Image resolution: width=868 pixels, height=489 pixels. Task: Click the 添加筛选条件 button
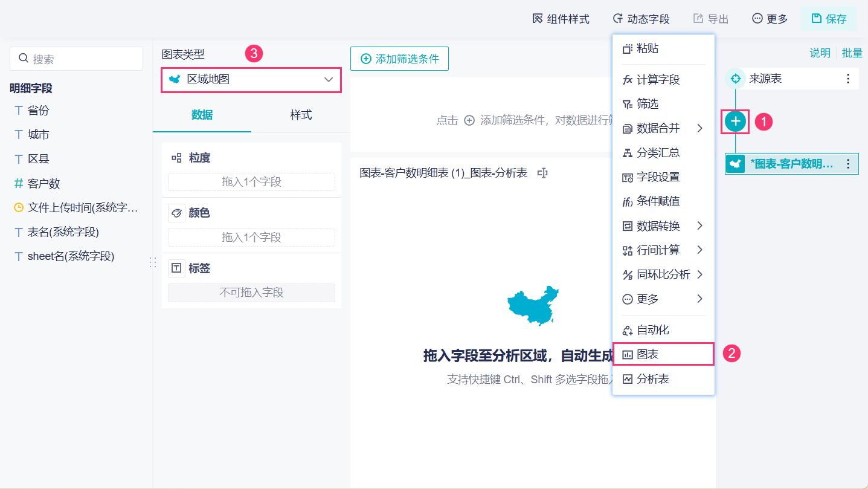399,59
